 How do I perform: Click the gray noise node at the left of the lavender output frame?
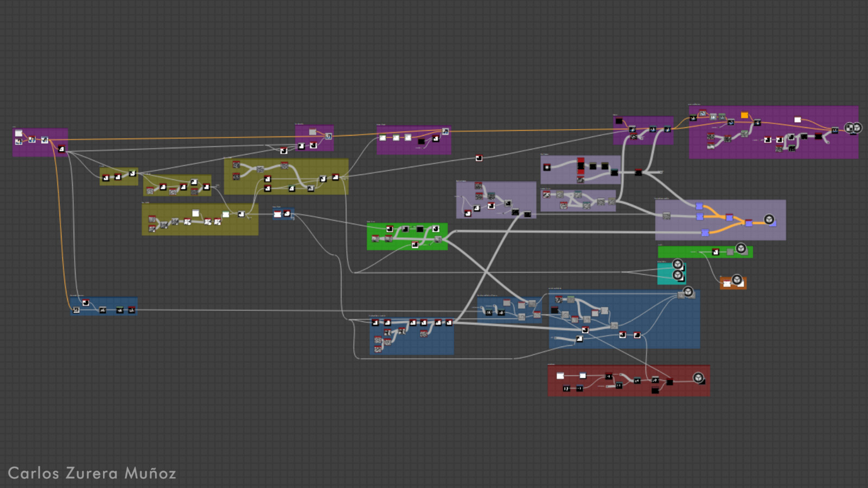(667, 216)
